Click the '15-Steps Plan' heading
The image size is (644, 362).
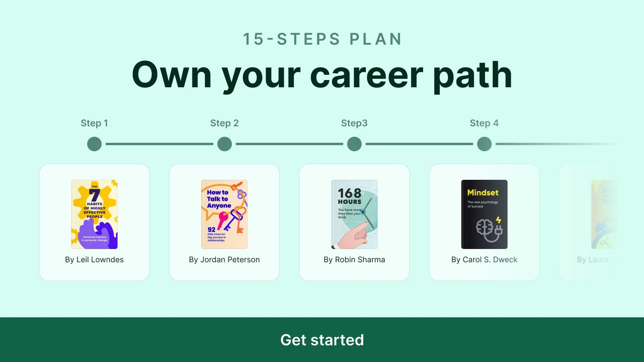(x=322, y=39)
